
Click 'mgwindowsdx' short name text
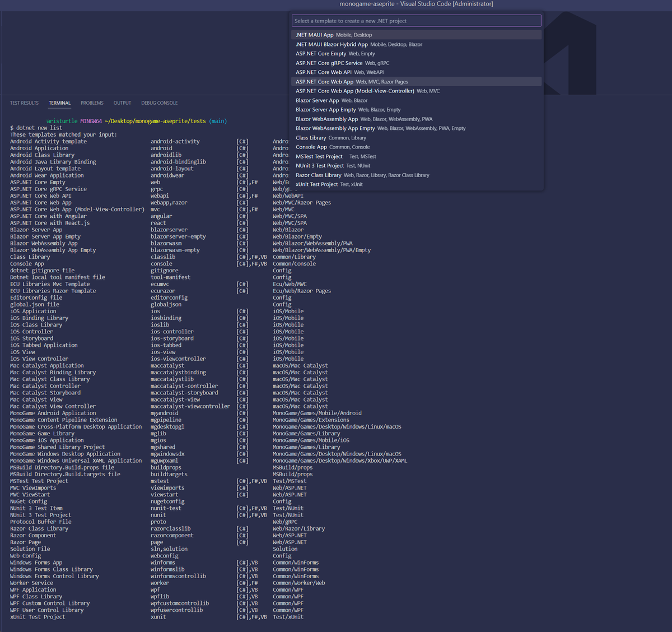(x=167, y=454)
